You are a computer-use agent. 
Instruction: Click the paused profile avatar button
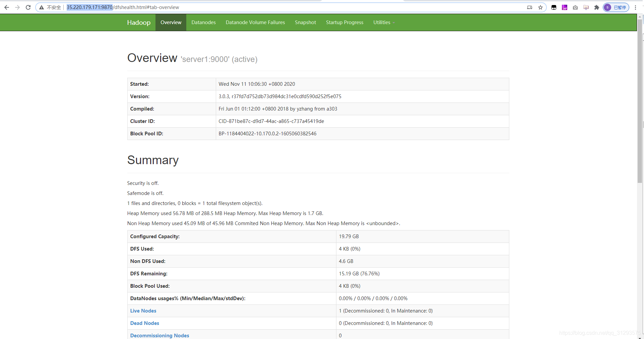click(616, 7)
